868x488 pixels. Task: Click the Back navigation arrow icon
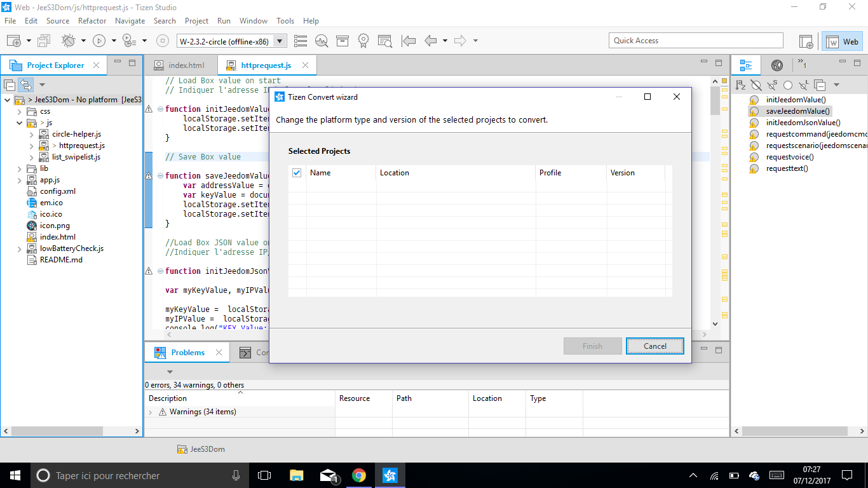(431, 41)
